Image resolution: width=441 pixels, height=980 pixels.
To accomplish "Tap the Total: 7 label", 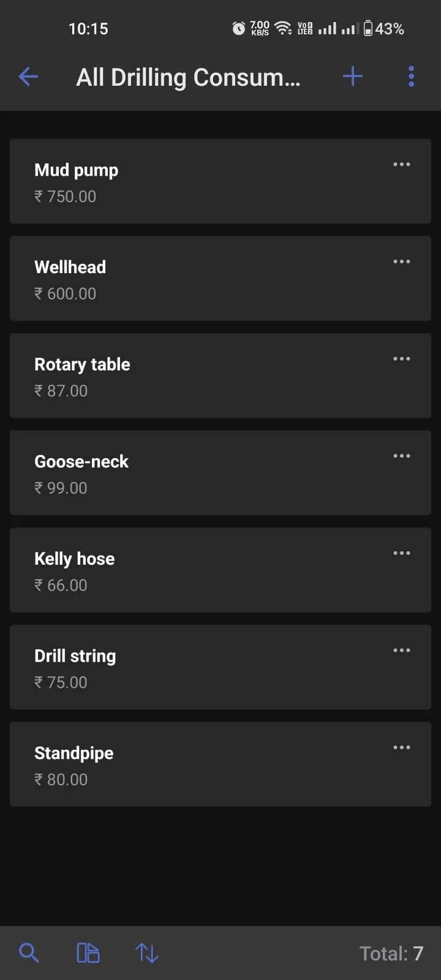I will point(391,953).
